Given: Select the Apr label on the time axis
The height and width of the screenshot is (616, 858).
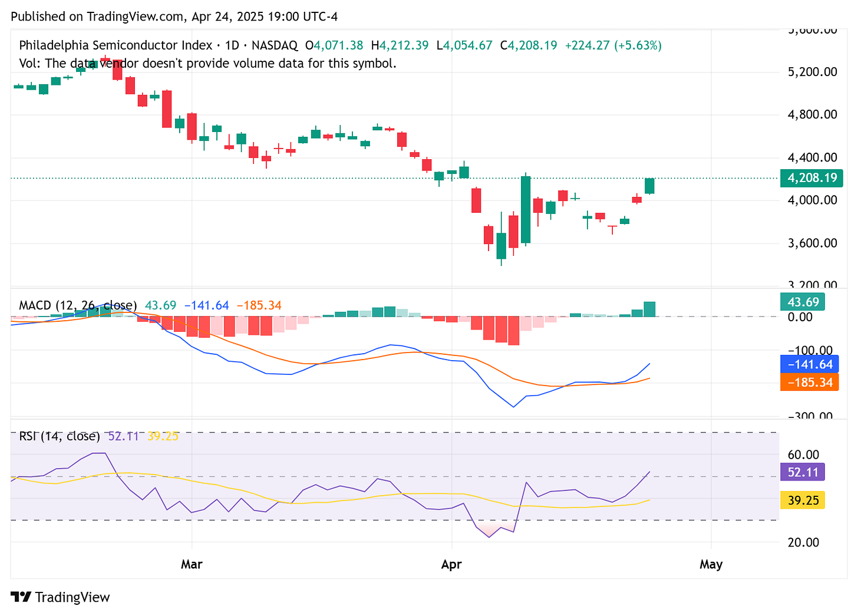Looking at the screenshot, I should (451, 564).
